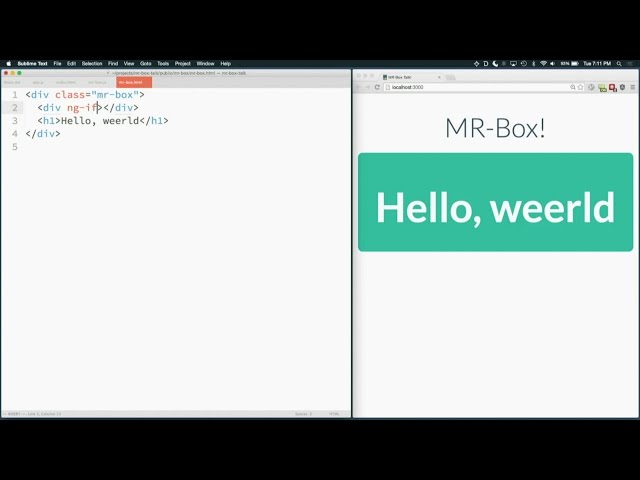Click the zoom magnifier icon in address bar

coord(573,87)
